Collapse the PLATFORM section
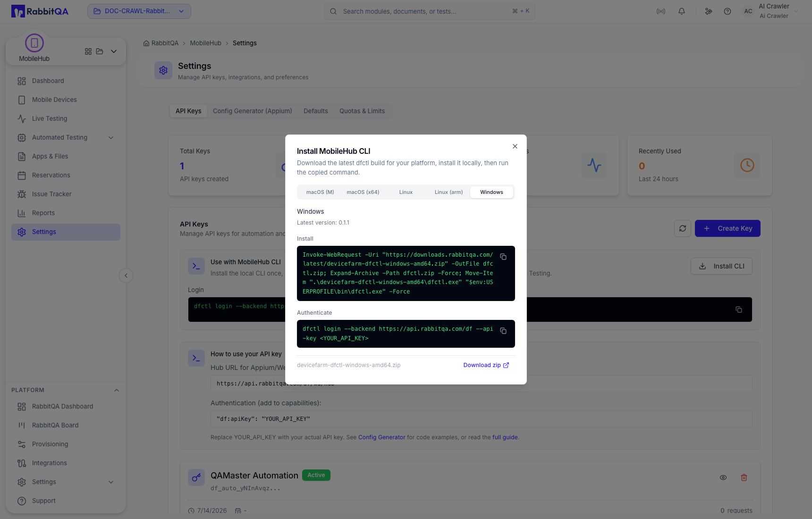Image resolution: width=812 pixels, height=519 pixels. pyautogui.click(x=117, y=390)
